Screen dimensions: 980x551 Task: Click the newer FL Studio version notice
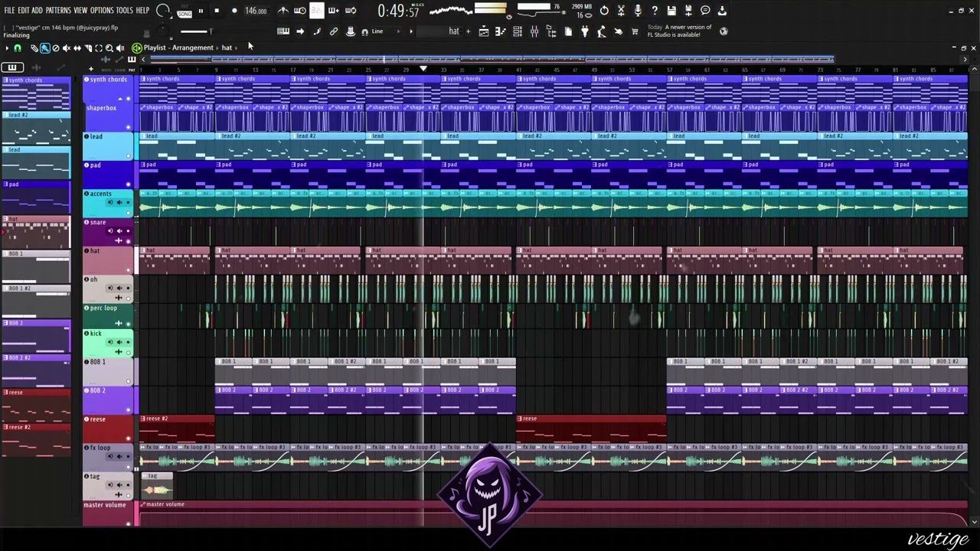pyautogui.click(x=680, y=31)
